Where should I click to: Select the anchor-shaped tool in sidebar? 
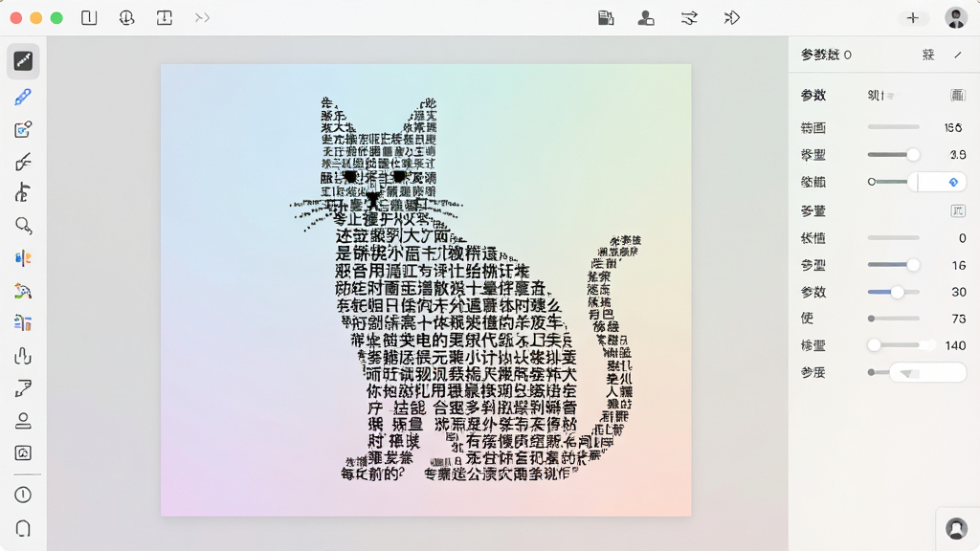[x=23, y=193]
